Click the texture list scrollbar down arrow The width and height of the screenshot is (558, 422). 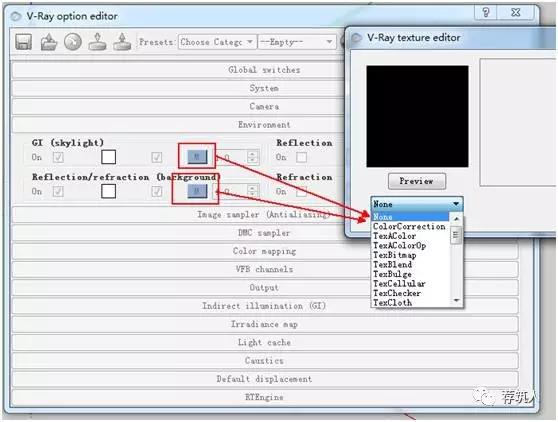point(456,301)
